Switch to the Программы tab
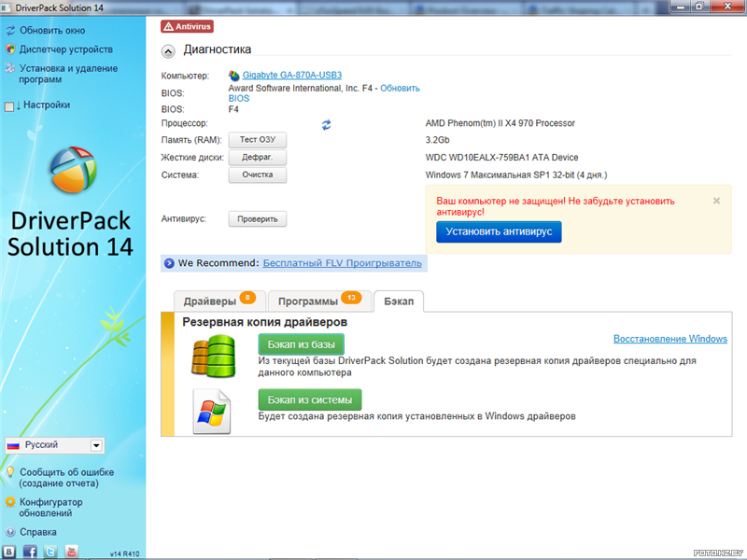Image resolution: width=747 pixels, height=560 pixels. 319,301
